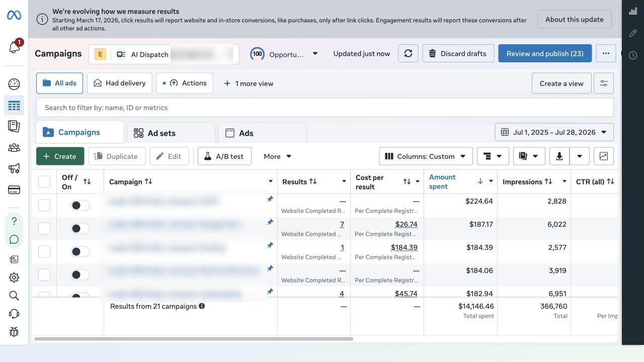The image size is (644, 362).
Task: Click About this update button
Action: 575,19
